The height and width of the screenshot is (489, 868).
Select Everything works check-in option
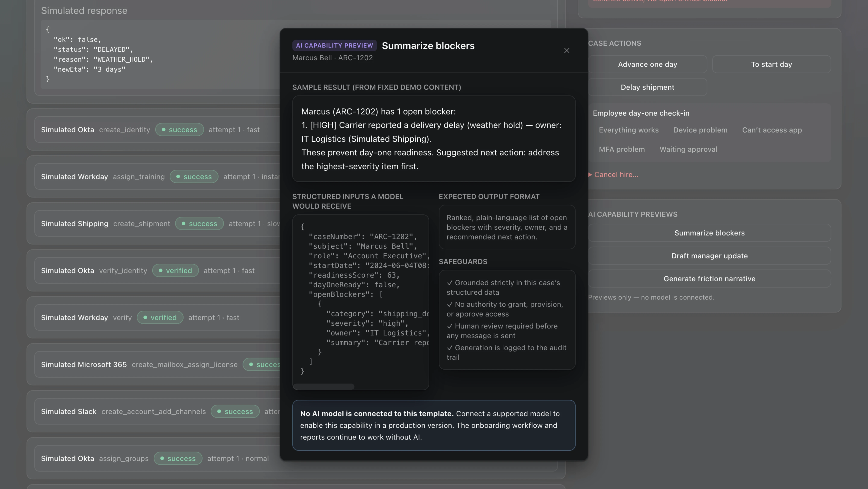628,130
